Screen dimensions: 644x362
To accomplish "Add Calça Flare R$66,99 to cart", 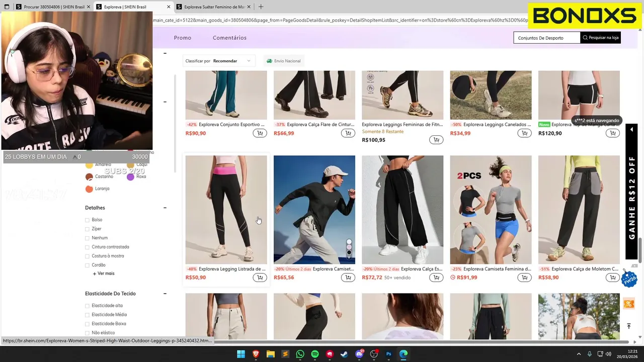I will click(x=348, y=133).
